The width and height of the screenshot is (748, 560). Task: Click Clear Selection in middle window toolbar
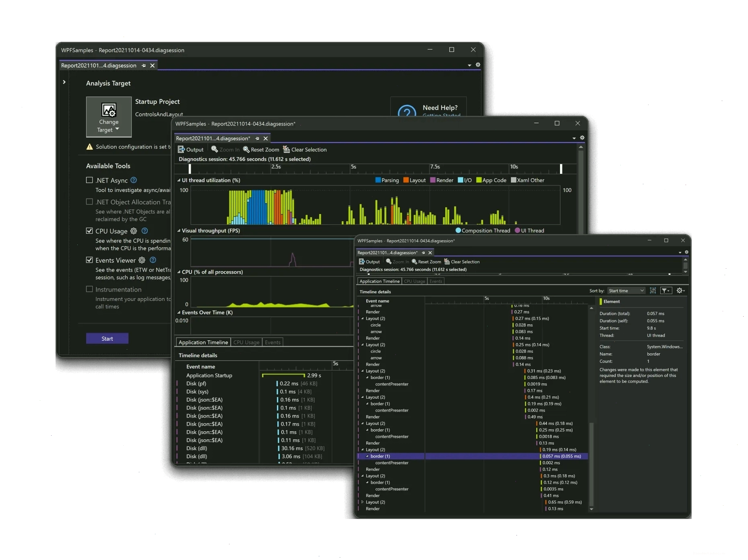point(305,150)
